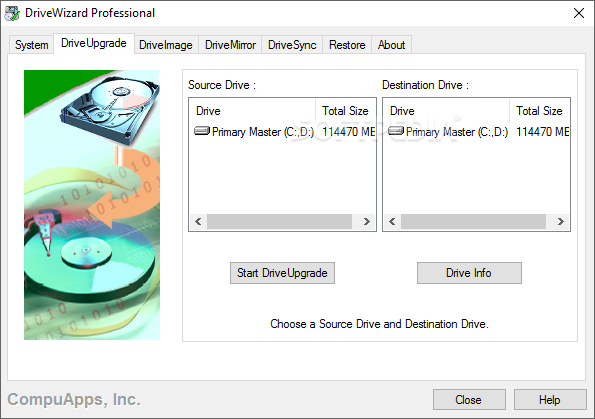Click the DriveWizard app icon in title bar

click(11, 13)
